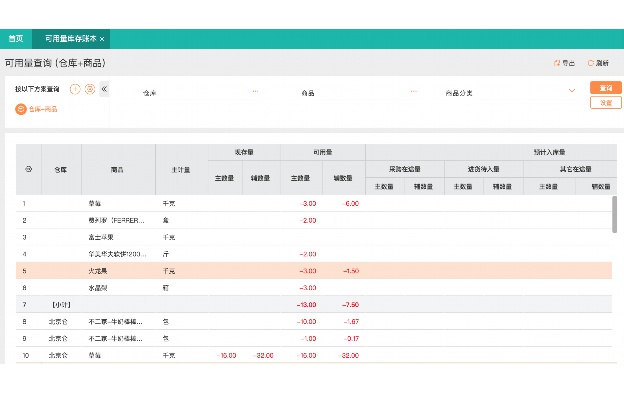Click the 设置 button below 查询
The image size is (624, 393).
click(x=606, y=103)
